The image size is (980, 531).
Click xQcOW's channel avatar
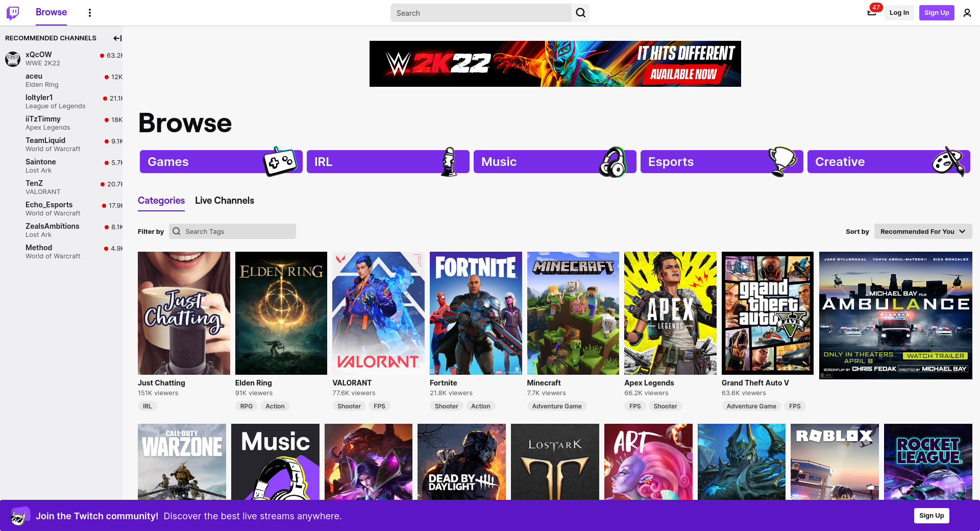click(13, 59)
